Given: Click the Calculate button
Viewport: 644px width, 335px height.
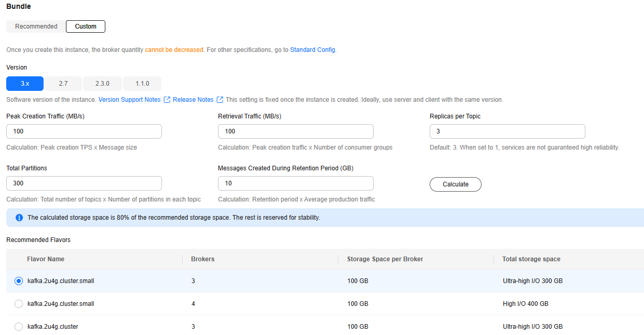Looking at the screenshot, I should [456, 184].
